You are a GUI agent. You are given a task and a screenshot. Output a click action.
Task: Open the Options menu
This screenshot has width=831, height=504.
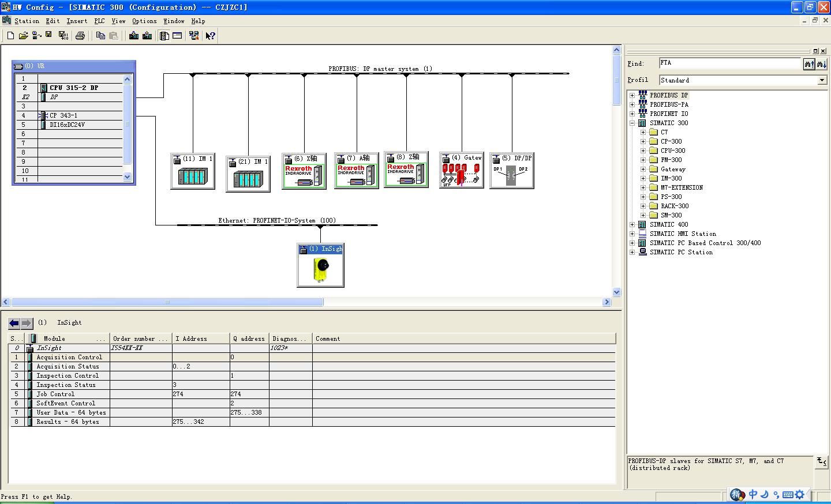click(x=144, y=21)
